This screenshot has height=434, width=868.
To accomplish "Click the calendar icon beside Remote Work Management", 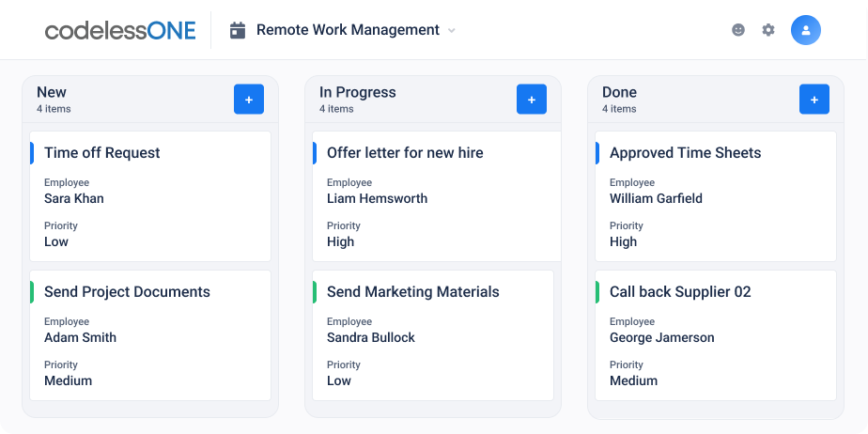I will pos(238,30).
